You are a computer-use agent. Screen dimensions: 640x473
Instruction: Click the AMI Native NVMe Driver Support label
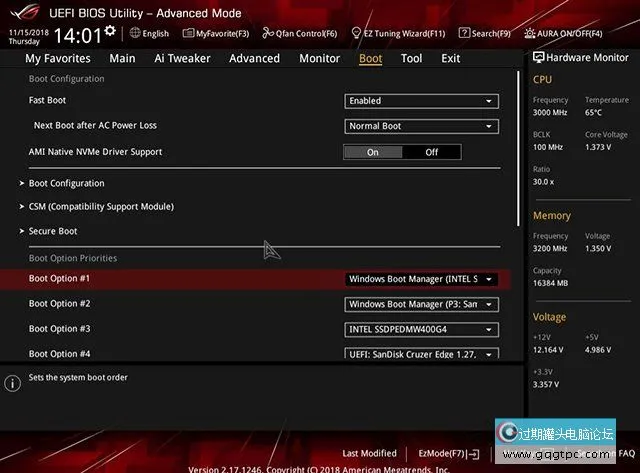point(95,152)
